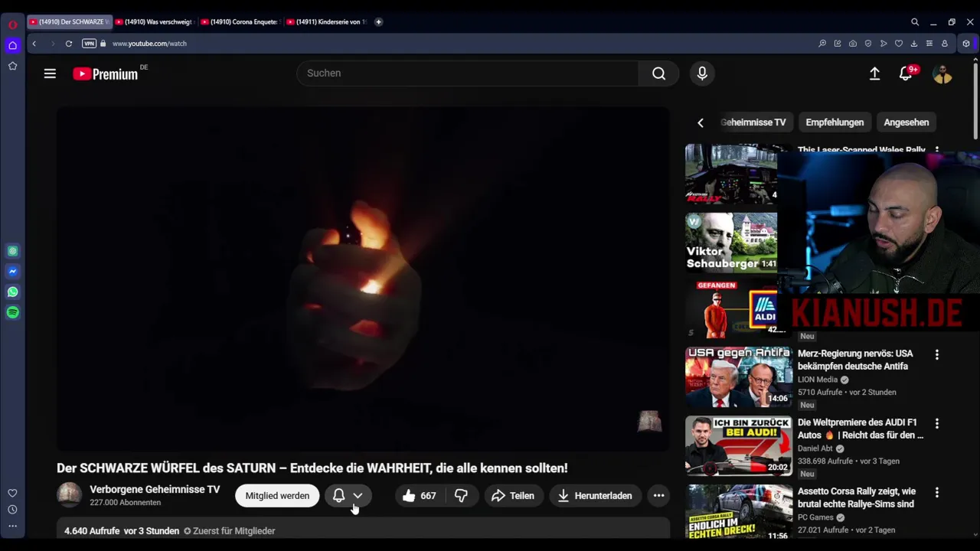Open the channel avatar under the video
This screenshot has height=551, width=980.
[69, 495]
